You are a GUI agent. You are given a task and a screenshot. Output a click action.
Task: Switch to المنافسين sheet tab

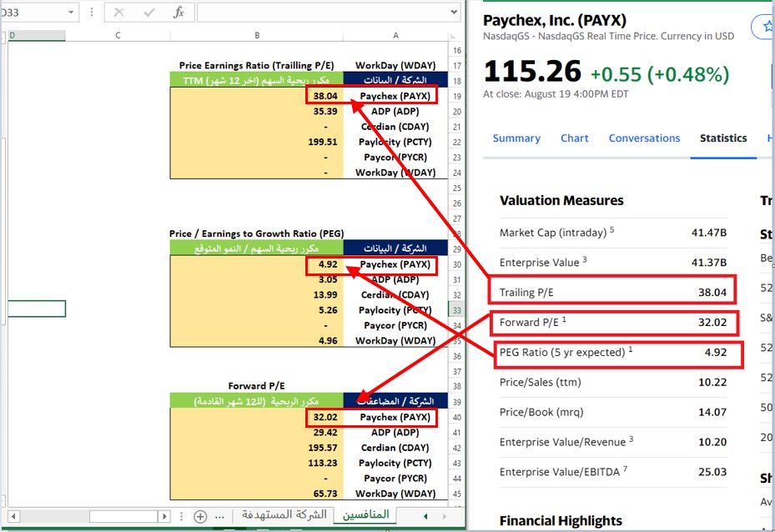[365, 514]
